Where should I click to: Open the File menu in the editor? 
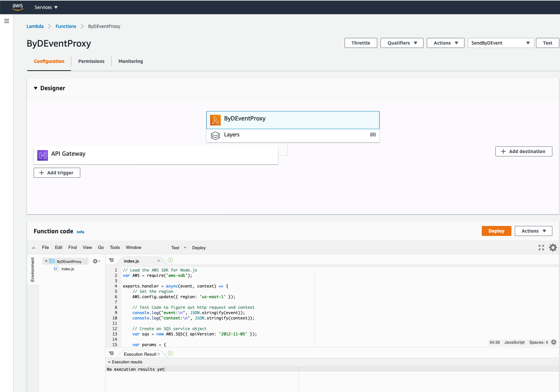point(45,248)
